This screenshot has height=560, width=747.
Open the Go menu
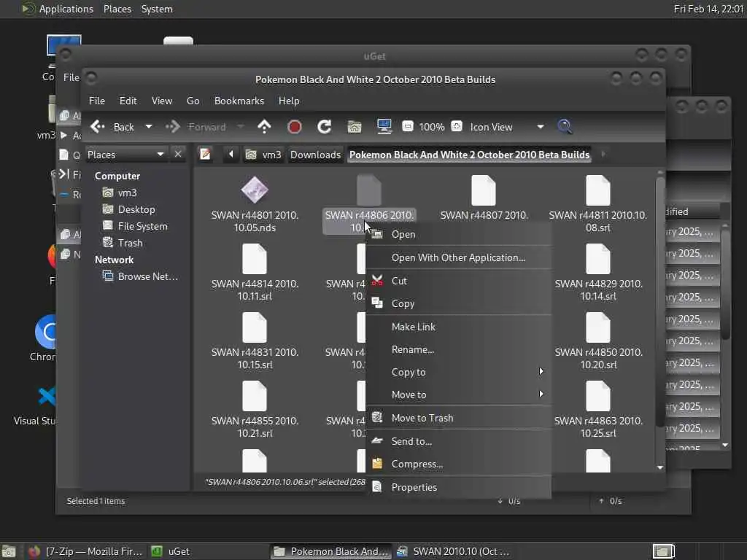click(193, 101)
